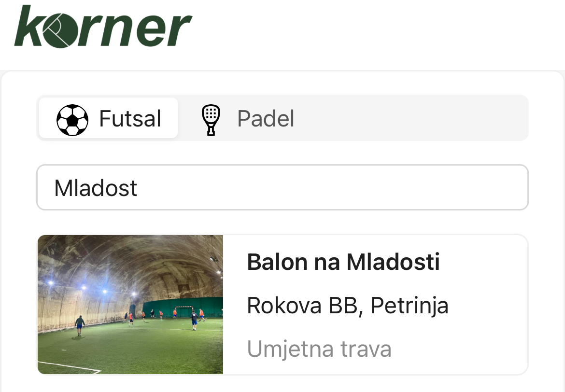Click the ball-shaped letter o in the logo
The height and width of the screenshot is (392, 565).
pyautogui.click(x=59, y=30)
